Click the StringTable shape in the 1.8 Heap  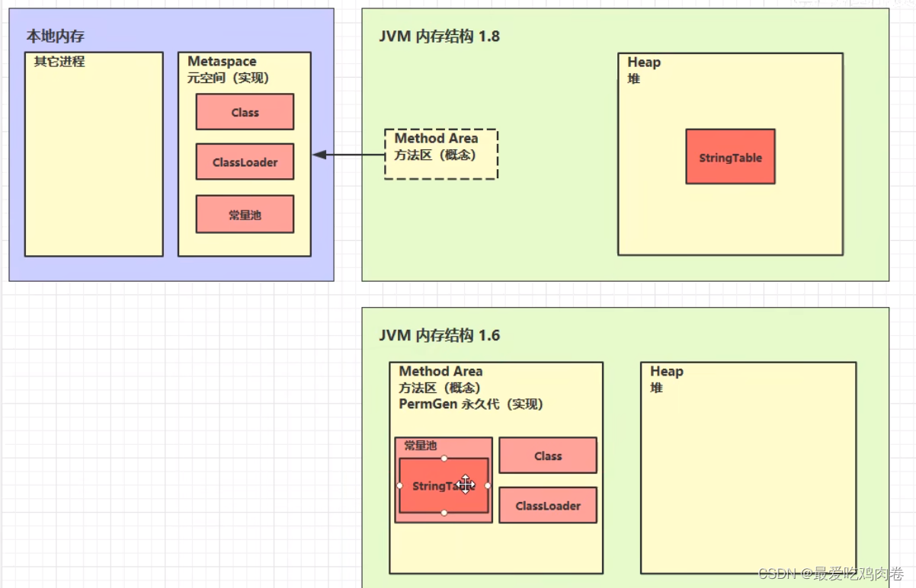coord(730,157)
